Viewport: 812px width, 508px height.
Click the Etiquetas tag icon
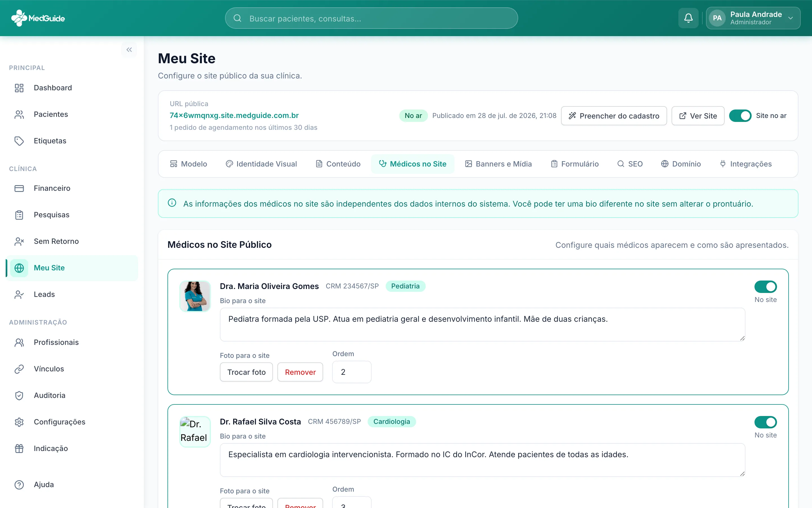coord(19,141)
